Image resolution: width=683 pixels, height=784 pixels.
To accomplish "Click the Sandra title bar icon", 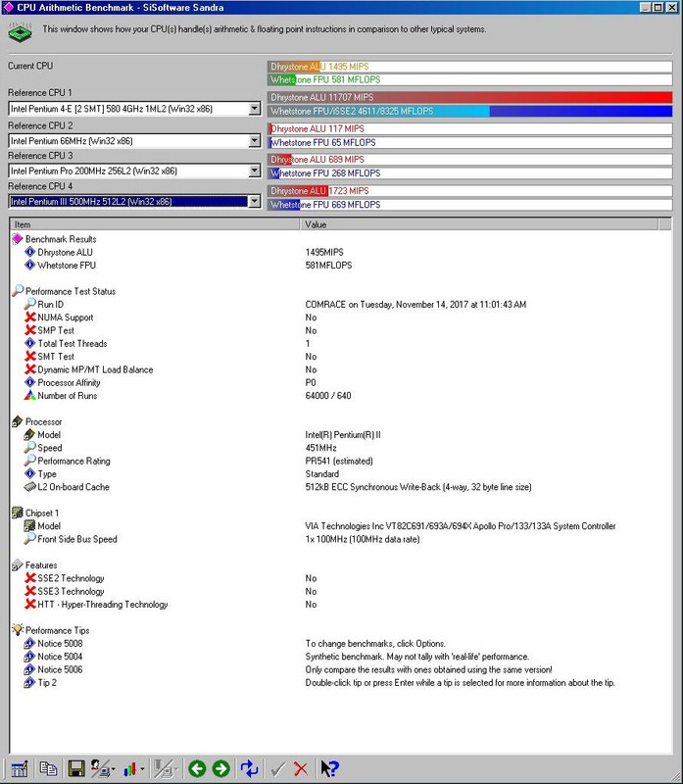I will [8, 7].
